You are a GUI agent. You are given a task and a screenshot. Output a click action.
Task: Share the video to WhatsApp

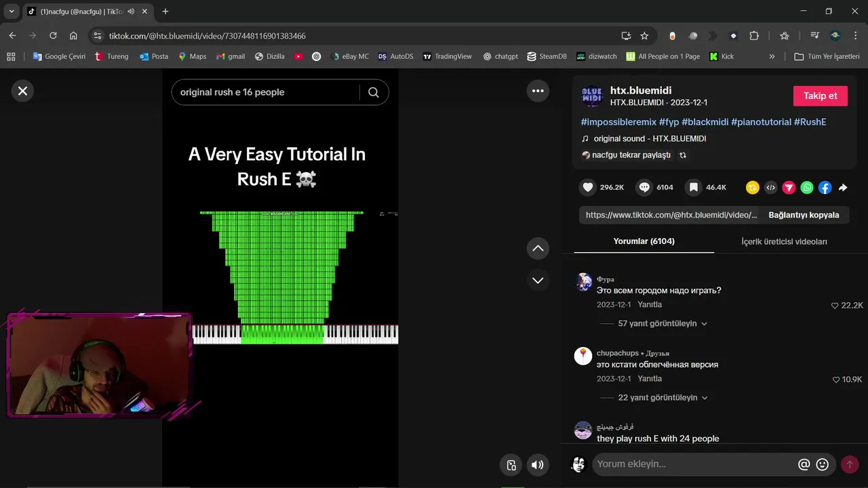[x=807, y=188]
